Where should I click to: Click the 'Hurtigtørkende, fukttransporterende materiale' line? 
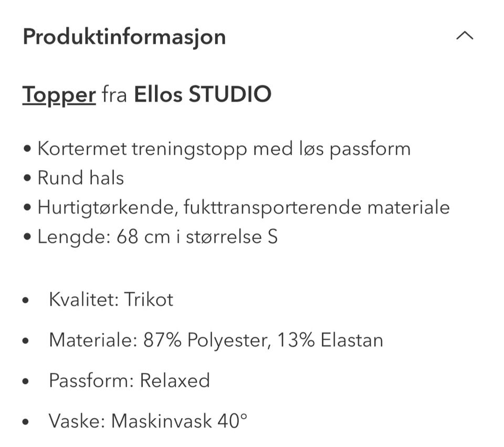click(x=243, y=208)
